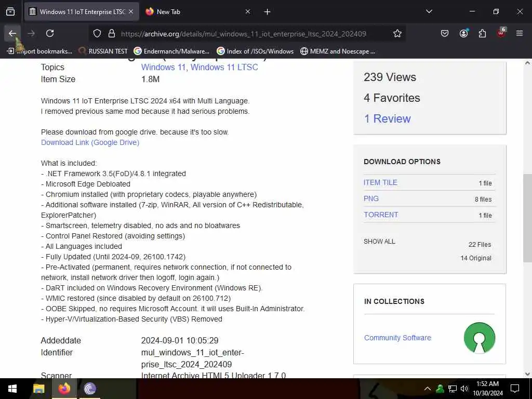The height and width of the screenshot is (399, 532).
Task: Go back with the back arrow
Action: [x=12, y=33]
